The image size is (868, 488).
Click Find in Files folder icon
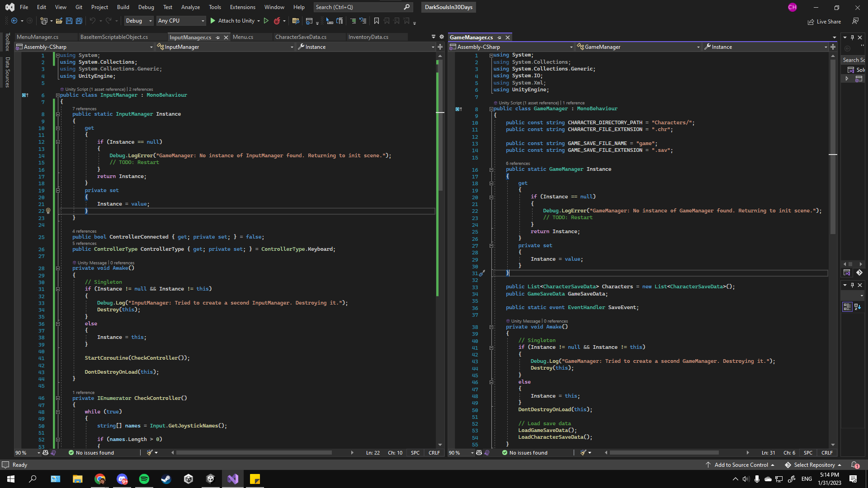click(x=296, y=21)
